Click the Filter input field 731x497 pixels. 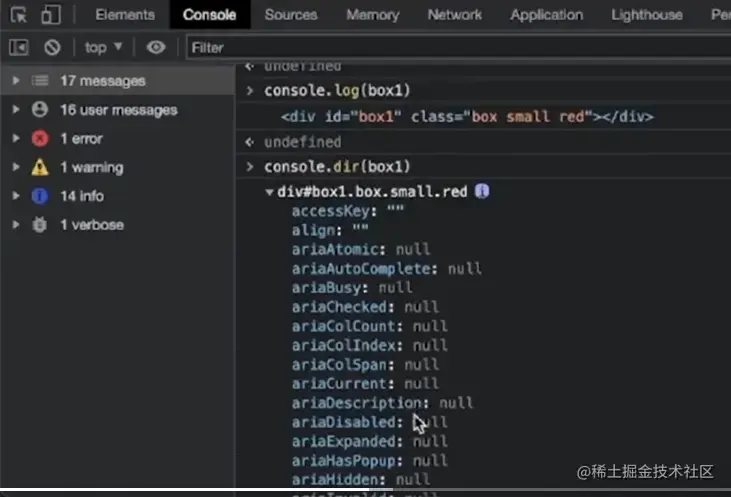pyautogui.click(x=459, y=48)
